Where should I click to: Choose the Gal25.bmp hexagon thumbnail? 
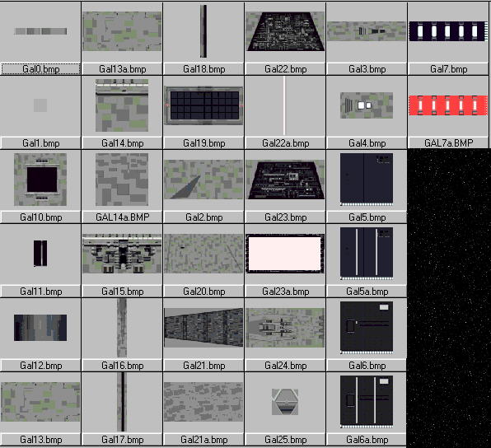pos(285,402)
